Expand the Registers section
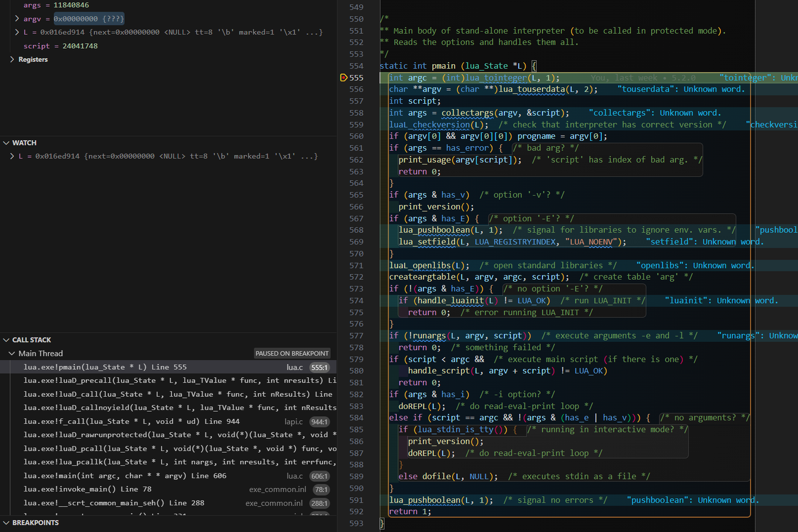Screen dimensions: 798x532 point(12,59)
